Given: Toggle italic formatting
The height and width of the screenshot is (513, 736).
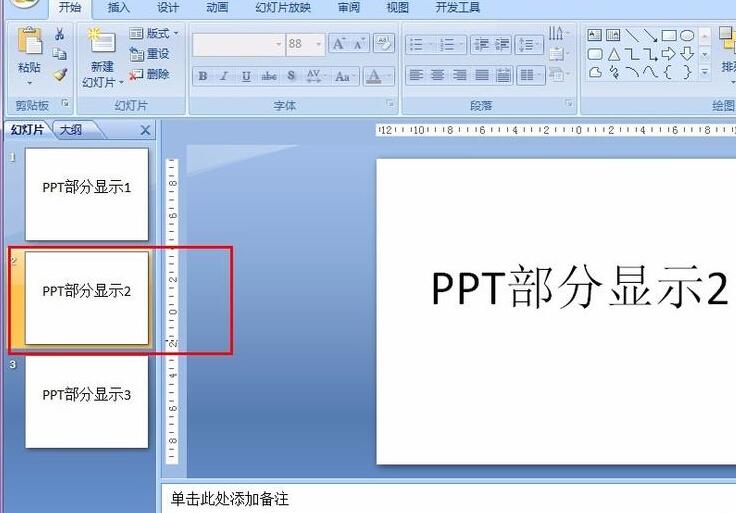Looking at the screenshot, I should [x=224, y=76].
